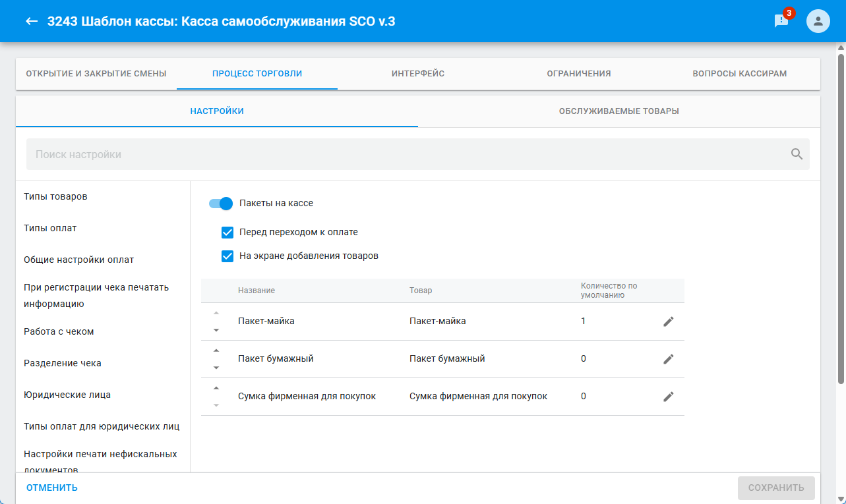Click the Отменить button

pos(52,488)
